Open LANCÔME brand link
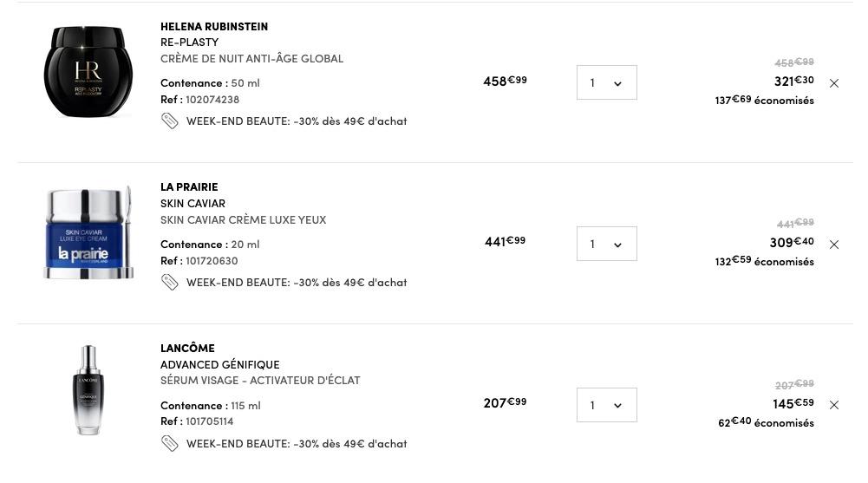The width and height of the screenshot is (868, 483). (x=187, y=348)
